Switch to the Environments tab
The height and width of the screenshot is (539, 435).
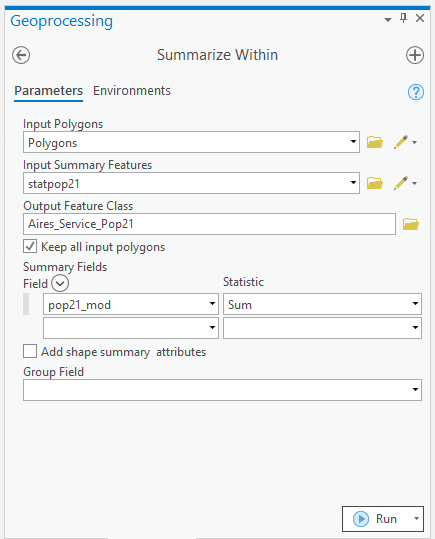click(x=132, y=91)
